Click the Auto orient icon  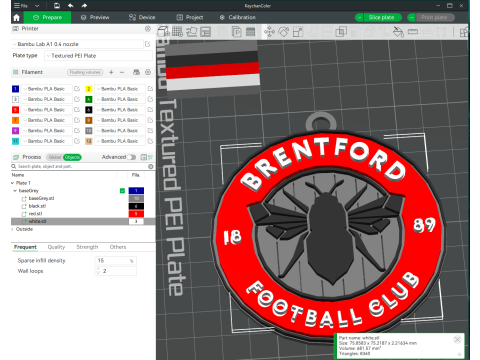pyautogui.click(x=192, y=32)
